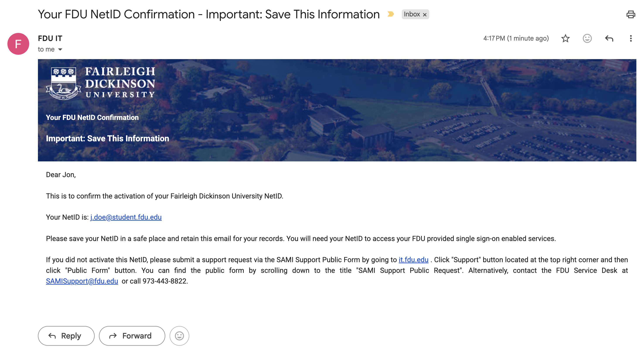This screenshot has width=644, height=359.
Task: Click the Reply button below the message
Action: tap(66, 335)
